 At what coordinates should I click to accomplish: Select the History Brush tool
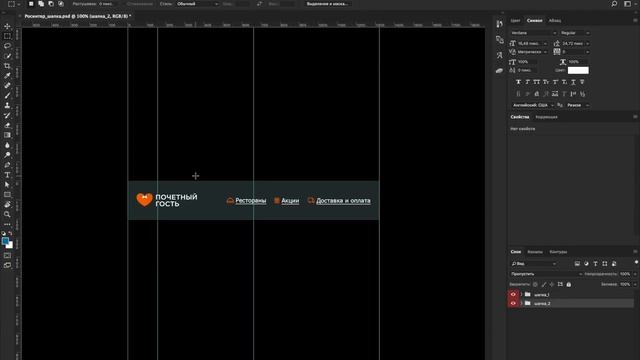[x=7, y=115]
